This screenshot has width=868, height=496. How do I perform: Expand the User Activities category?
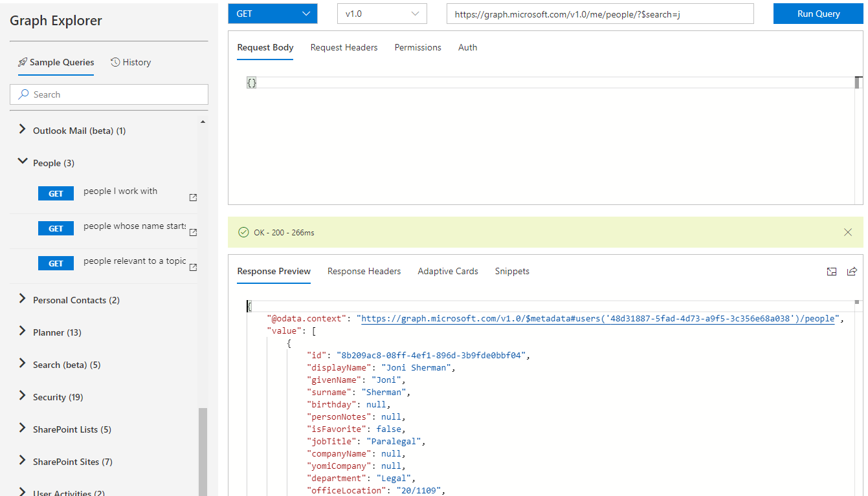23,492
